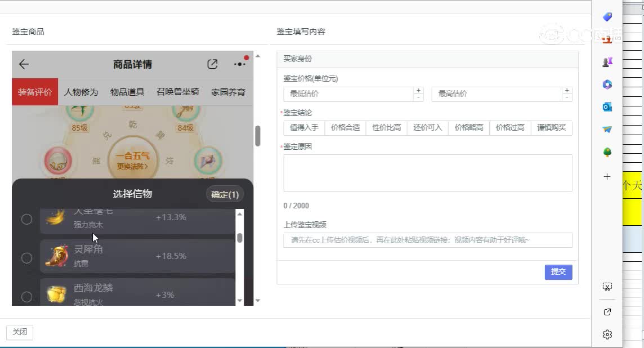Screen dimensions: 644x348
Task: Increase 最低估价 with the plus stepper
Action: point(418,91)
